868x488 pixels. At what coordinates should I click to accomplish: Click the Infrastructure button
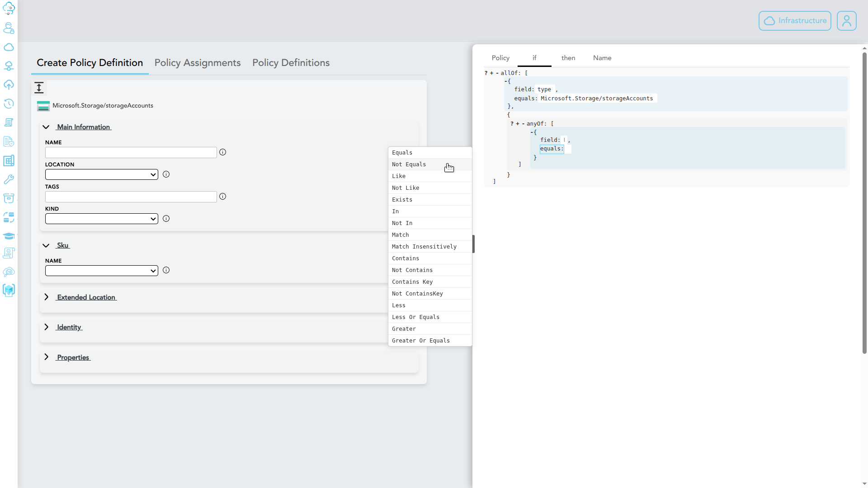tap(795, 21)
